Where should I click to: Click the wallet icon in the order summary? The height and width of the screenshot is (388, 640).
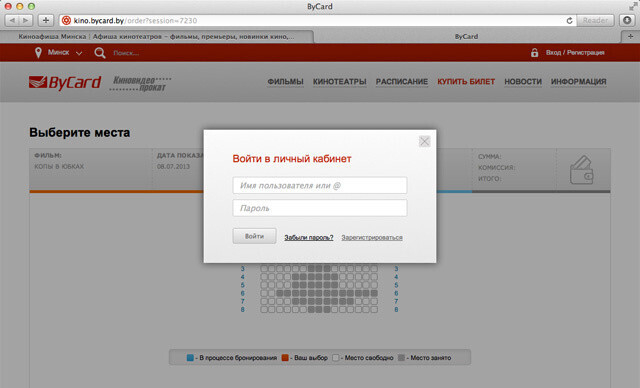pos(582,170)
